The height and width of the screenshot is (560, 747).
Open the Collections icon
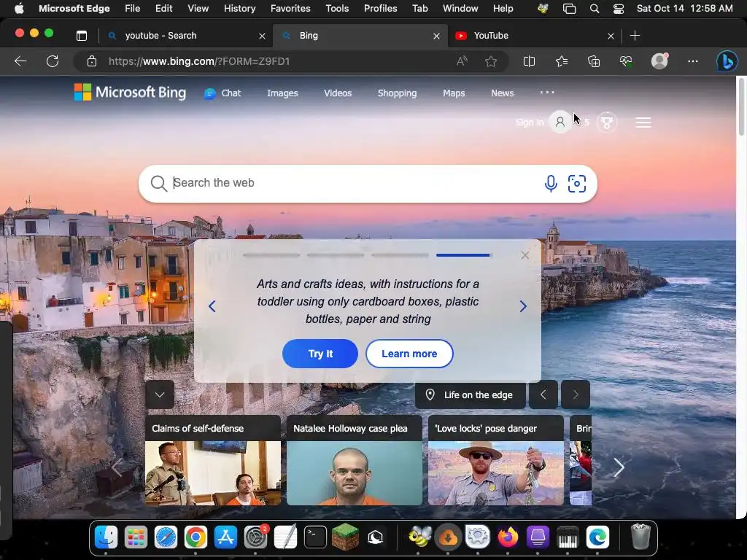click(594, 61)
